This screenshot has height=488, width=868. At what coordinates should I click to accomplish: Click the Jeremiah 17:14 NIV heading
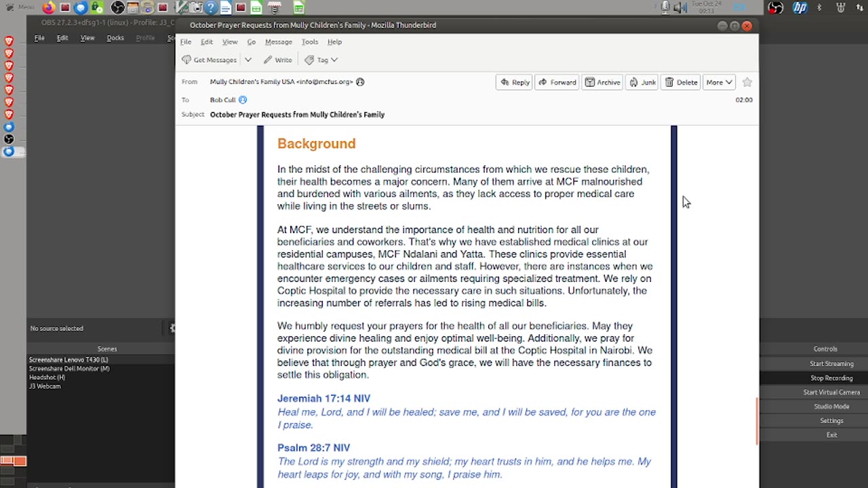(x=323, y=399)
